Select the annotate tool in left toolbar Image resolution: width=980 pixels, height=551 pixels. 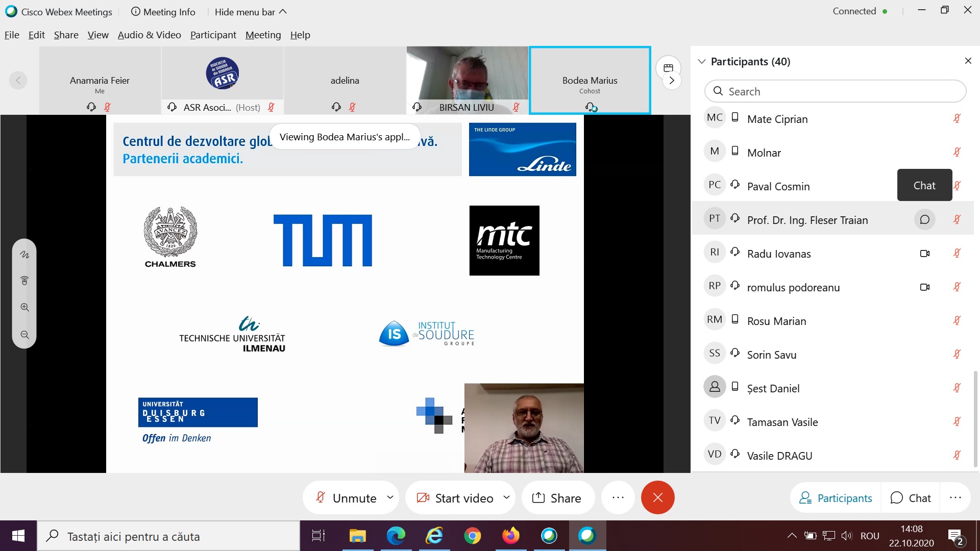pos(24,254)
